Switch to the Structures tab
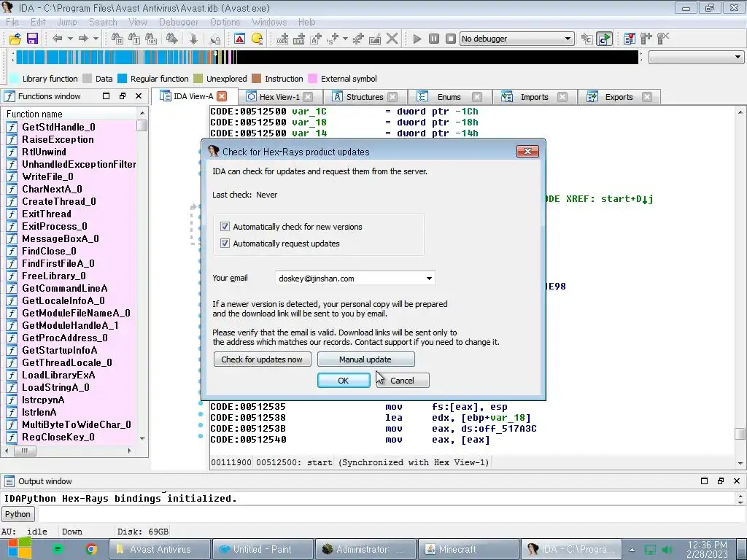The height and width of the screenshot is (560, 747). tap(364, 97)
